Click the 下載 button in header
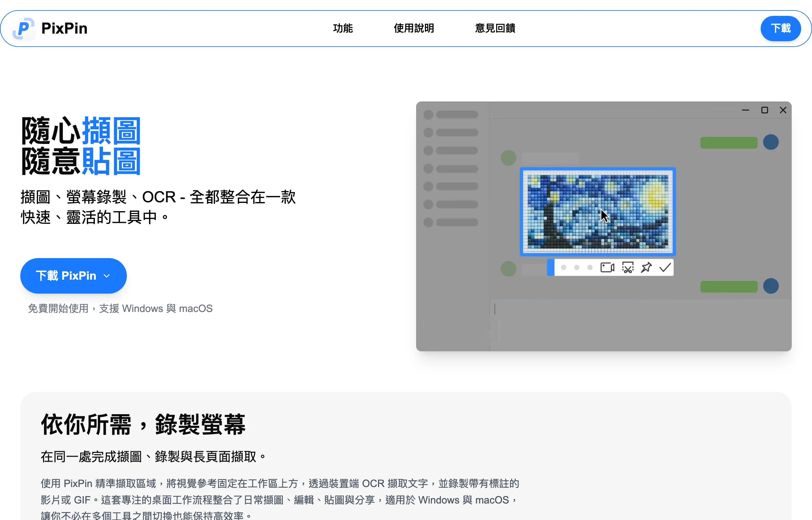Viewport: 812px width, 520px height. (780, 28)
